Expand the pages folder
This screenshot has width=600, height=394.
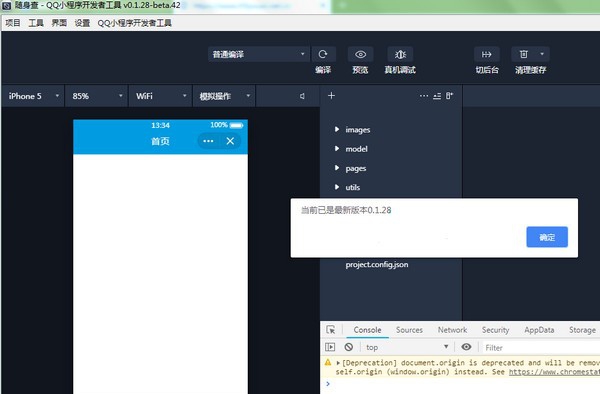point(337,168)
